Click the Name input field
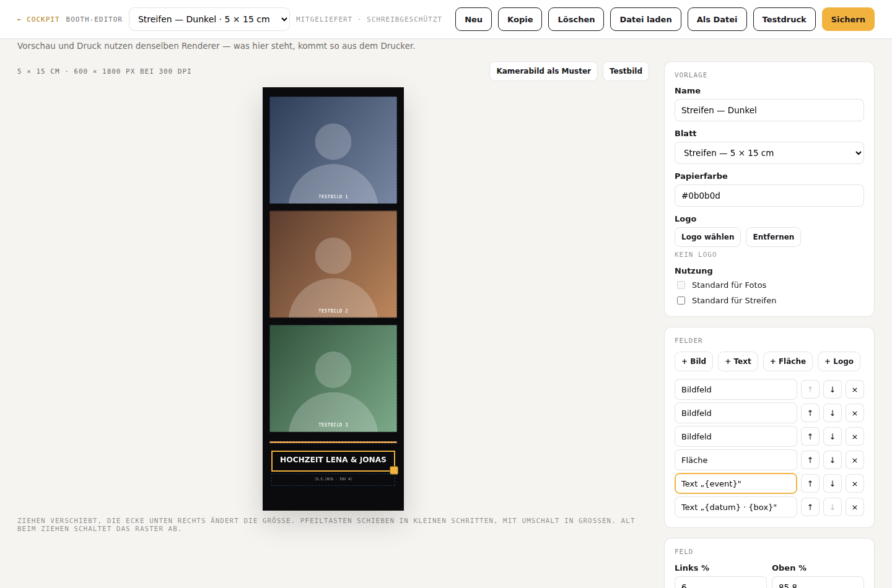Screen dimensions: 892x588 tap(769, 110)
